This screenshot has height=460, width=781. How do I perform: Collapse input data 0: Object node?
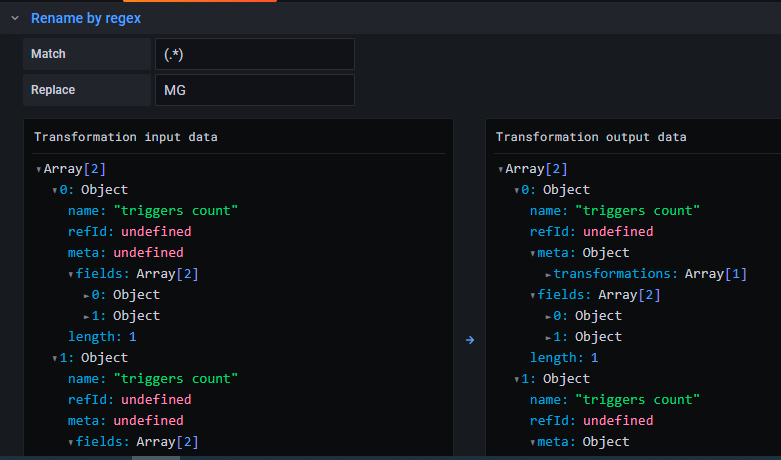54,191
